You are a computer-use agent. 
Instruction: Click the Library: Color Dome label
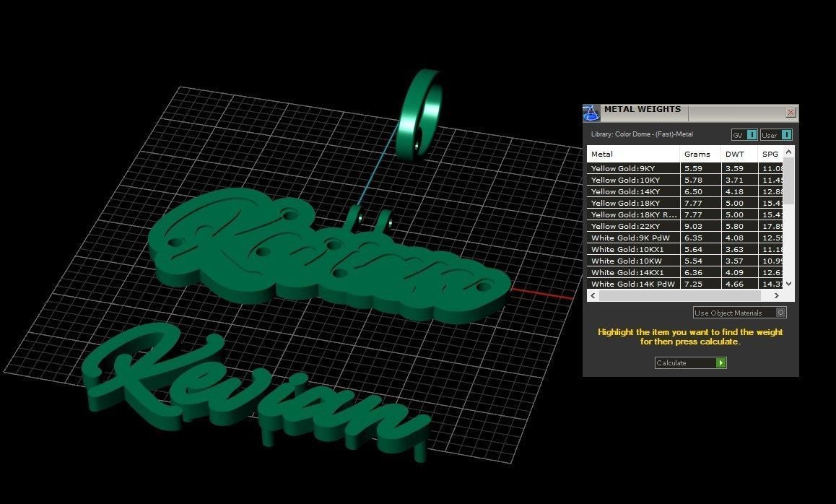click(642, 134)
